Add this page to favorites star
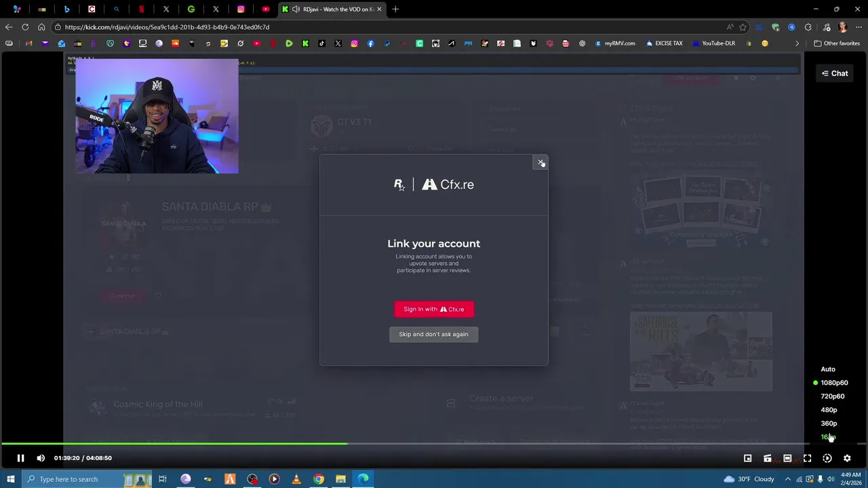The width and height of the screenshot is (868, 488). [743, 27]
